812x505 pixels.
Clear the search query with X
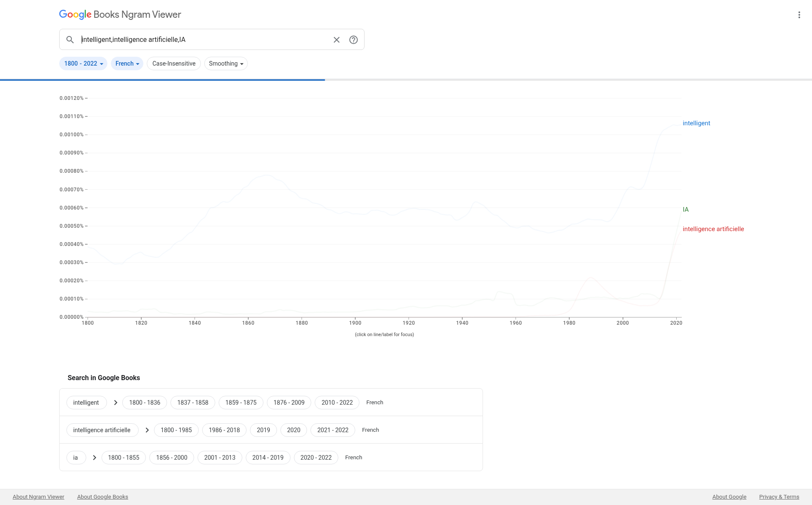(337, 40)
